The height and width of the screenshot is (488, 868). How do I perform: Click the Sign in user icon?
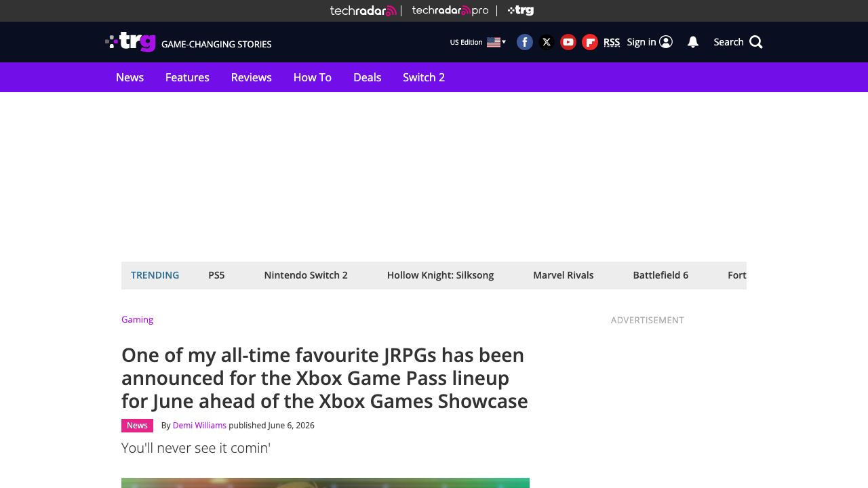(x=666, y=42)
